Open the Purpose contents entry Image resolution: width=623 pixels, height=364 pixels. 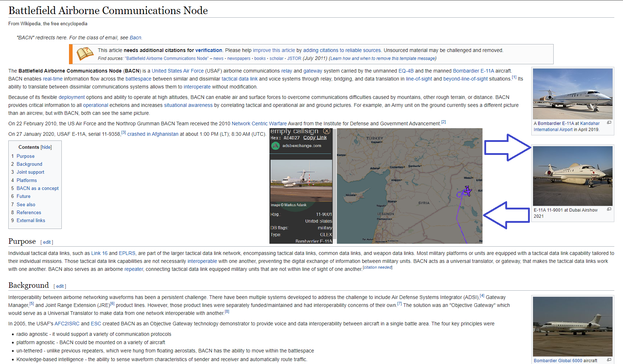coord(26,156)
